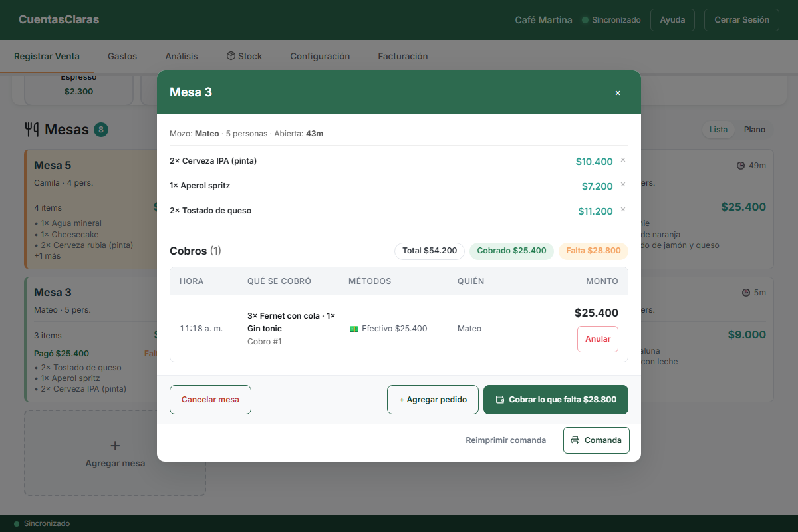Remove the Cerveza IPA (pinta) item

[623, 160]
